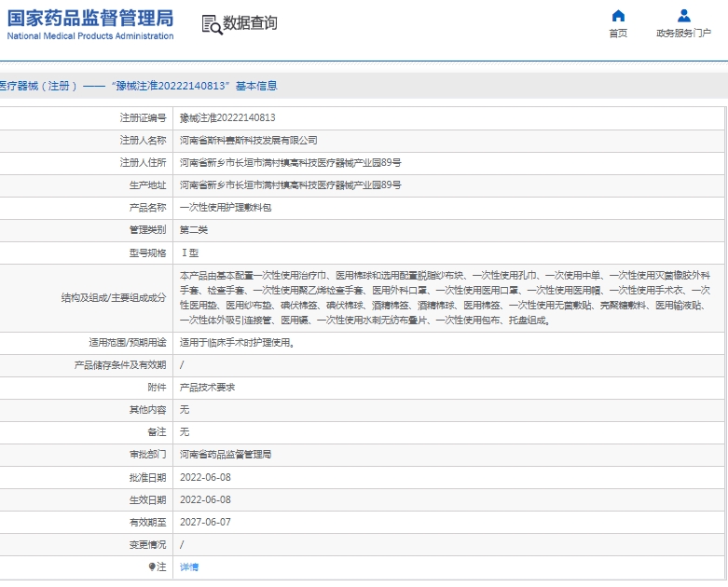Click the 批准日期 row label
The image size is (728, 587).
[147, 477]
